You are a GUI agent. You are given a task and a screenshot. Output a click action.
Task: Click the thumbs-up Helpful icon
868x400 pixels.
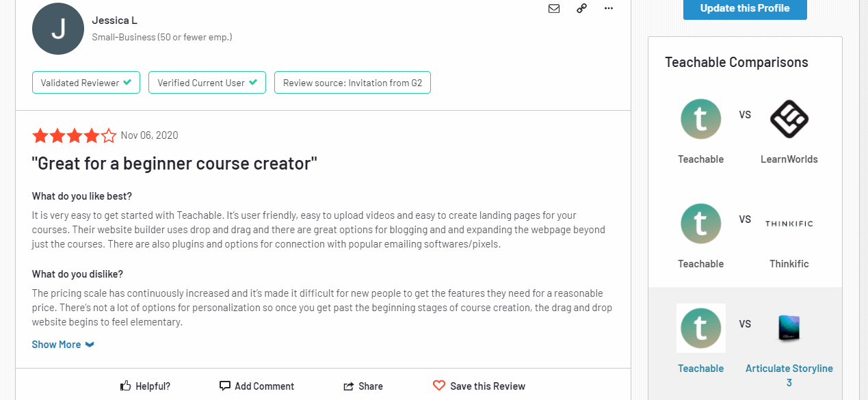click(126, 386)
